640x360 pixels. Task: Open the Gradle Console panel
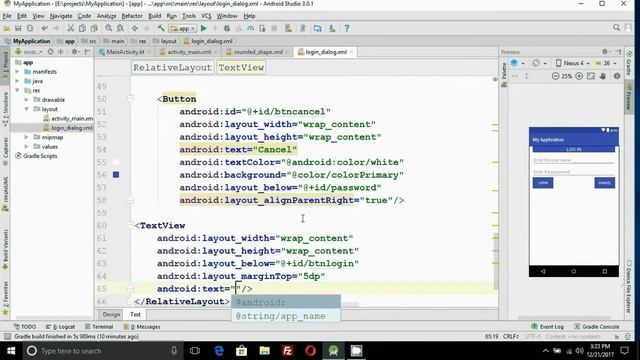coord(597,327)
